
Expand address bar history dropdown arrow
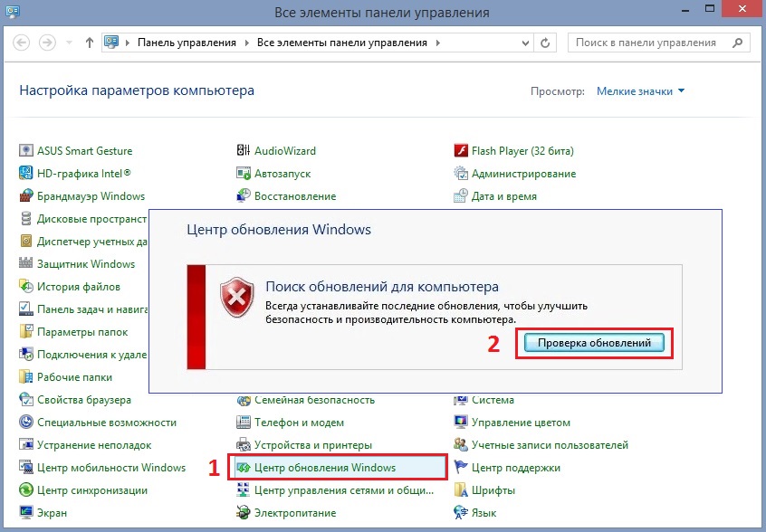pos(525,43)
